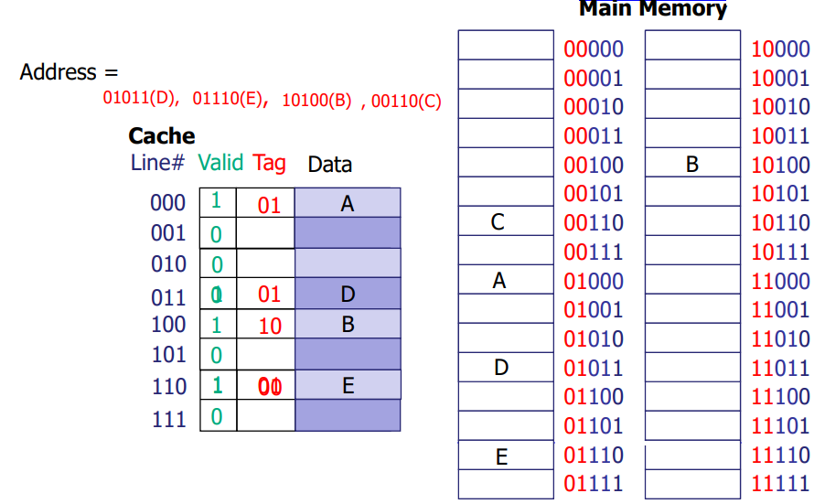Image resolution: width=825 pixels, height=504 pixels.
Task: Click cache line number 000
Action: point(168,203)
